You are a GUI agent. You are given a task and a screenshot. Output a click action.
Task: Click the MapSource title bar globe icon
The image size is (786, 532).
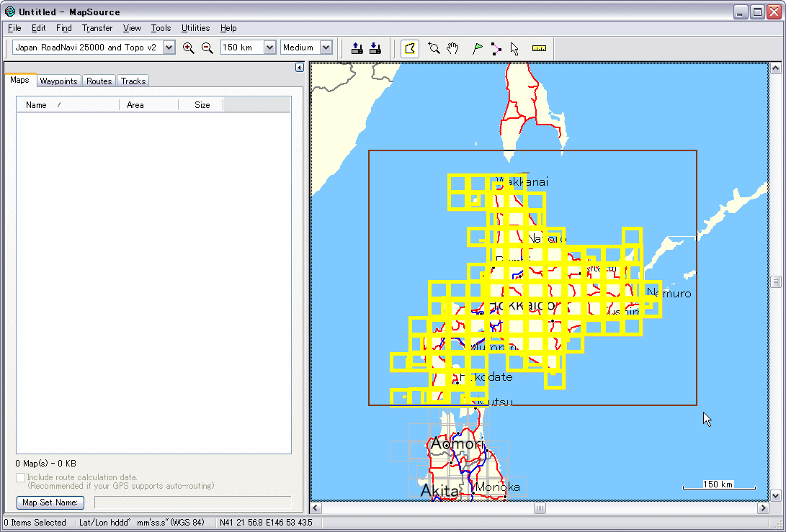(10, 12)
